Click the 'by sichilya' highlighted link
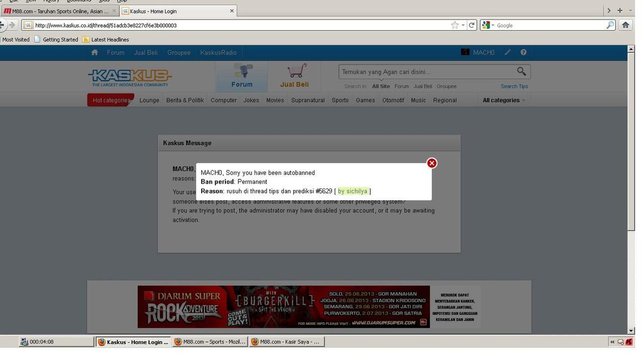The width and height of the screenshot is (644, 362). click(x=354, y=191)
